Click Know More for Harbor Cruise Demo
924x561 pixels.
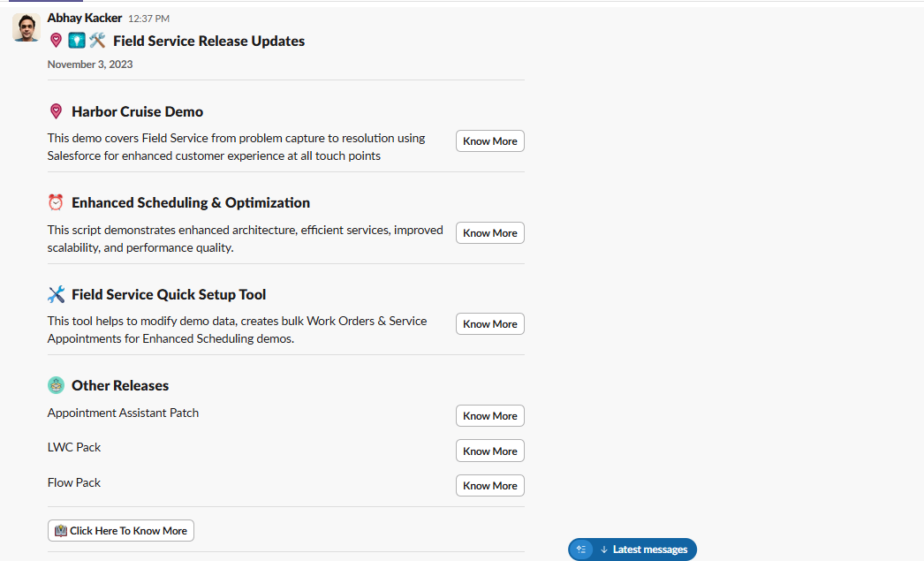(489, 141)
